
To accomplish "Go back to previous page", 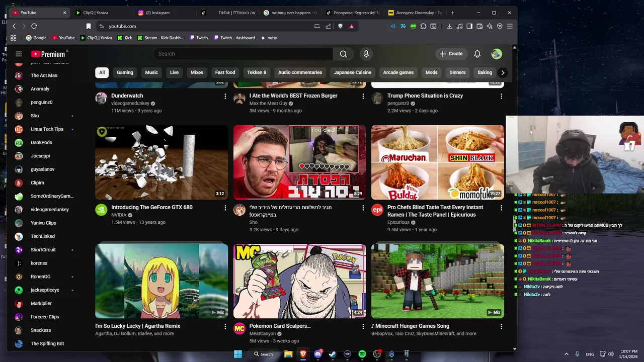I will pyautogui.click(x=14, y=26).
